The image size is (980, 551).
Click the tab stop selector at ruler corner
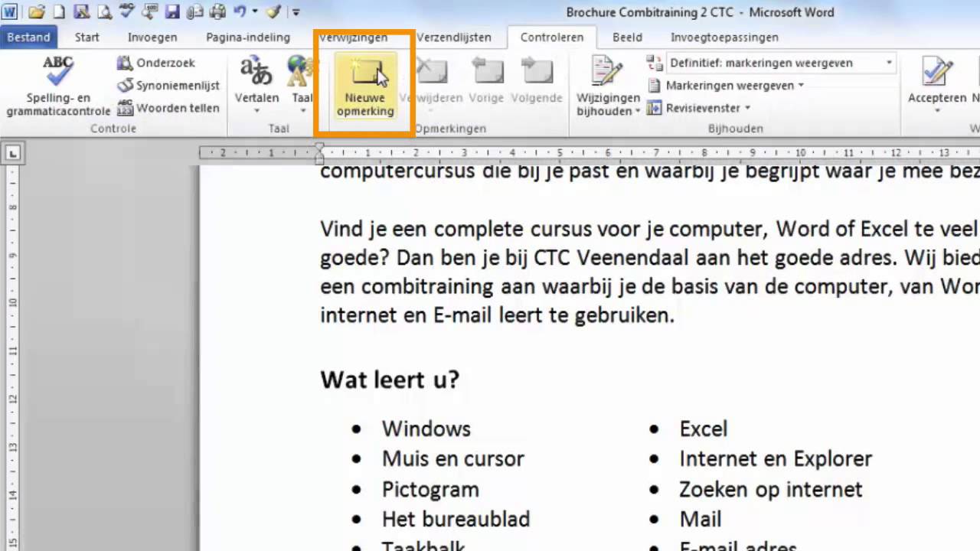(12, 154)
